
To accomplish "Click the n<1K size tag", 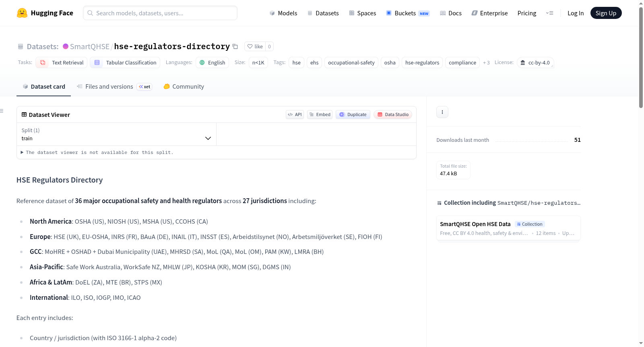I will pos(258,62).
